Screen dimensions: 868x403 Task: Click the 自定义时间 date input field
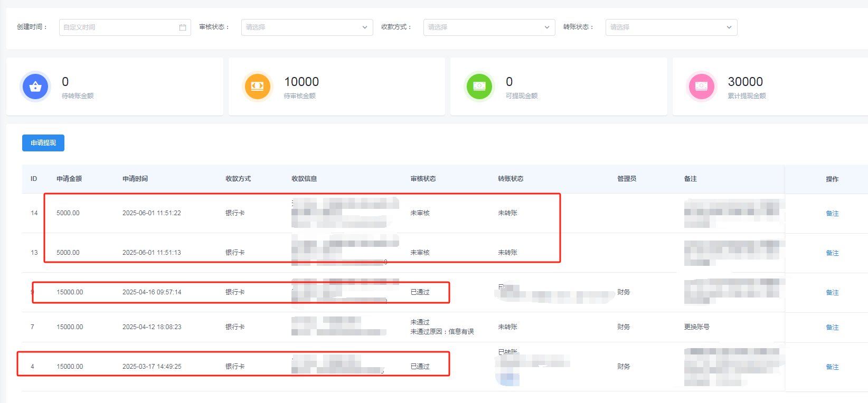point(125,27)
